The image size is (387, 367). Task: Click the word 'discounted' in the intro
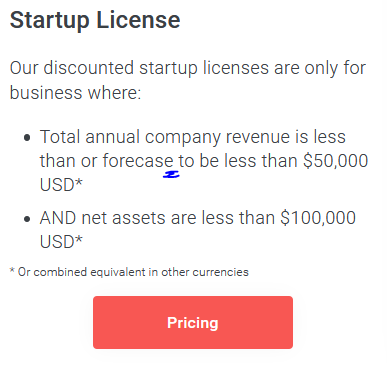pyautogui.click(x=89, y=68)
